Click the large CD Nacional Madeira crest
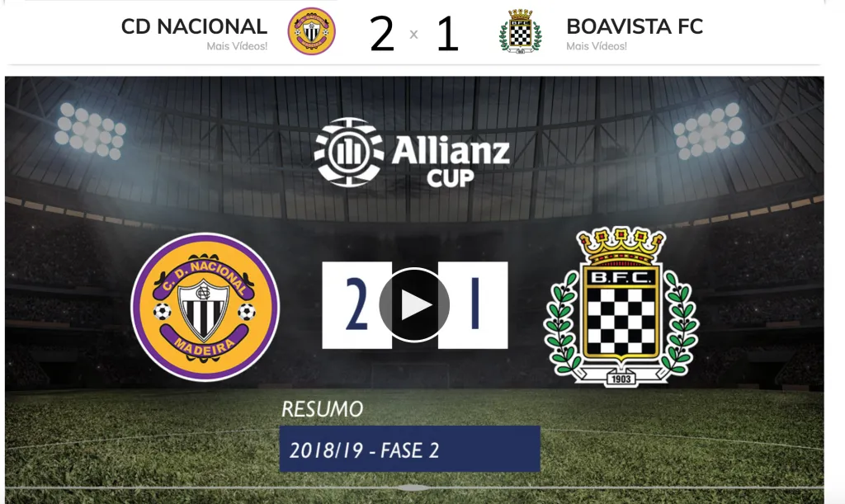This screenshot has width=845, height=504. pyautogui.click(x=205, y=307)
